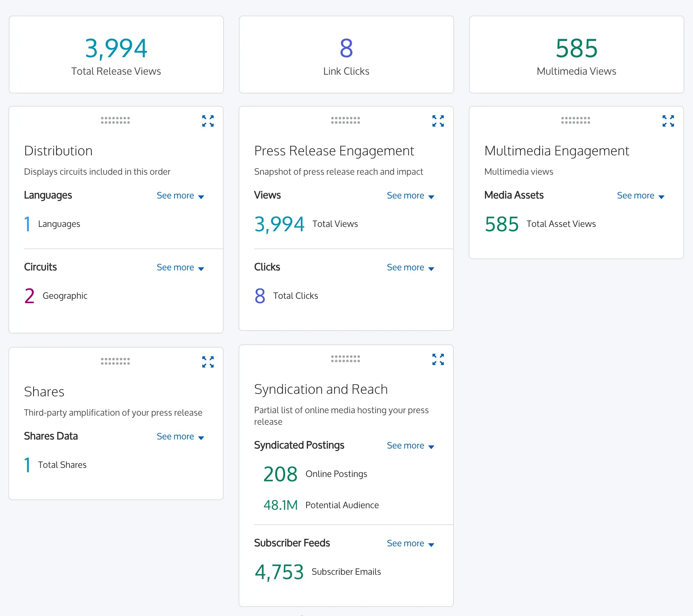Click the Shares card title
Screen dimensions: 693x616
44,392
